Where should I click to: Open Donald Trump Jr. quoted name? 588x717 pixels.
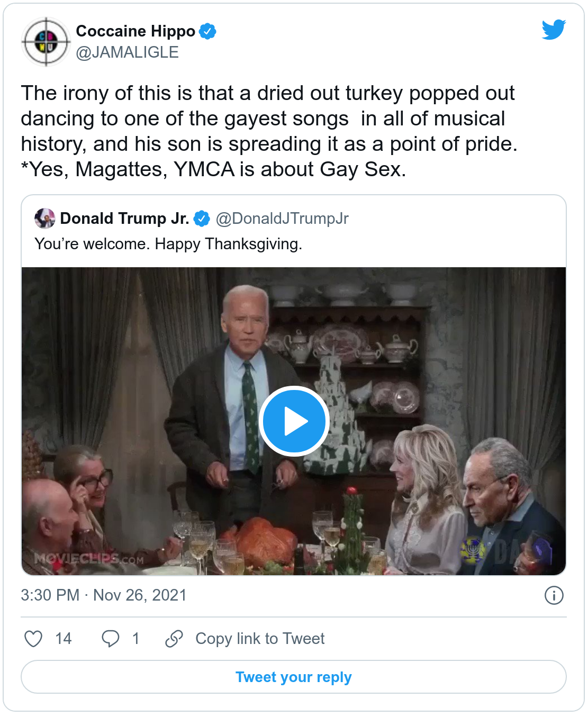124,218
